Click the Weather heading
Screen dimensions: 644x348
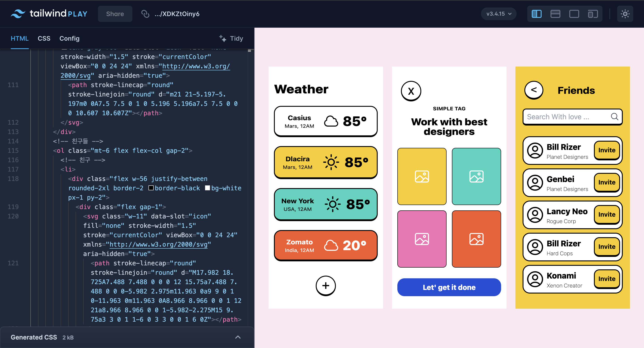click(x=301, y=89)
